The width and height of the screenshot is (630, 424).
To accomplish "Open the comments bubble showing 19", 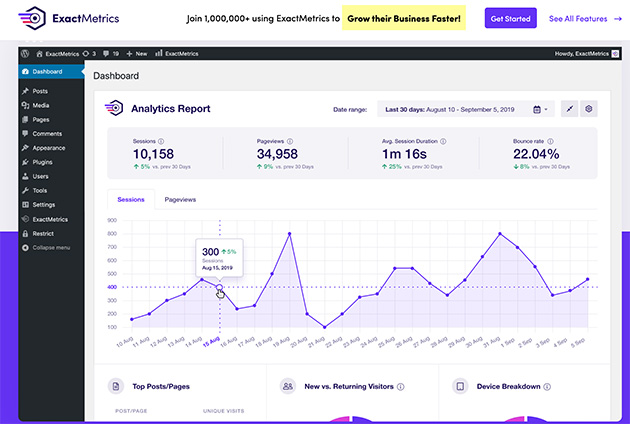I will pyautogui.click(x=111, y=53).
